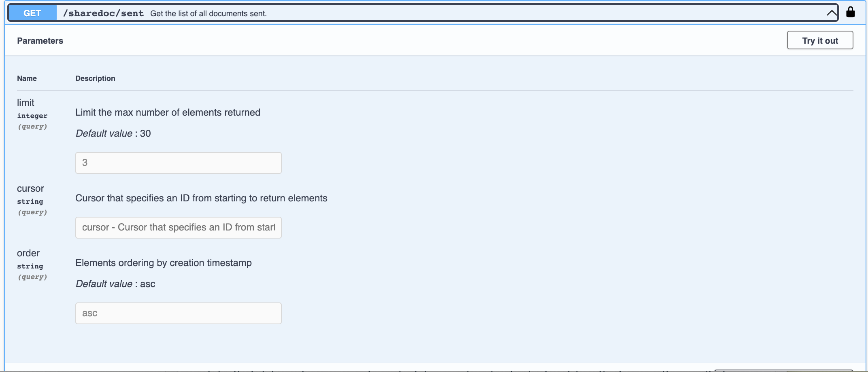Viewport: 868px width, 372px height.
Task: Click the /sharedoc/sent endpoint path
Action: click(103, 13)
